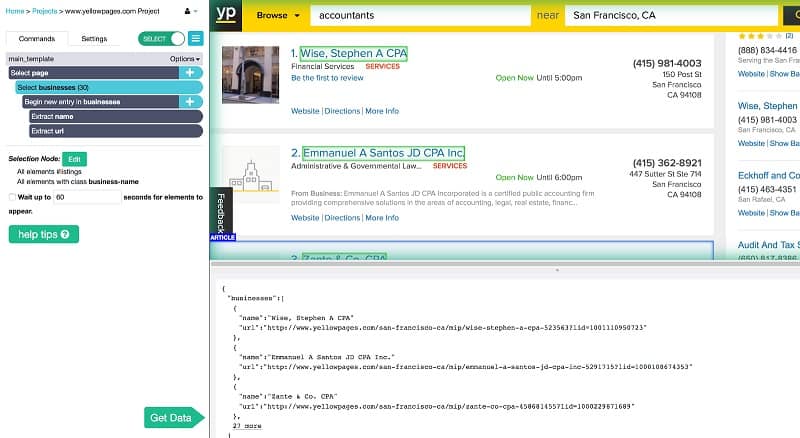
Task: Open Website link for Emmanuel Santos listing
Action: 305,217
